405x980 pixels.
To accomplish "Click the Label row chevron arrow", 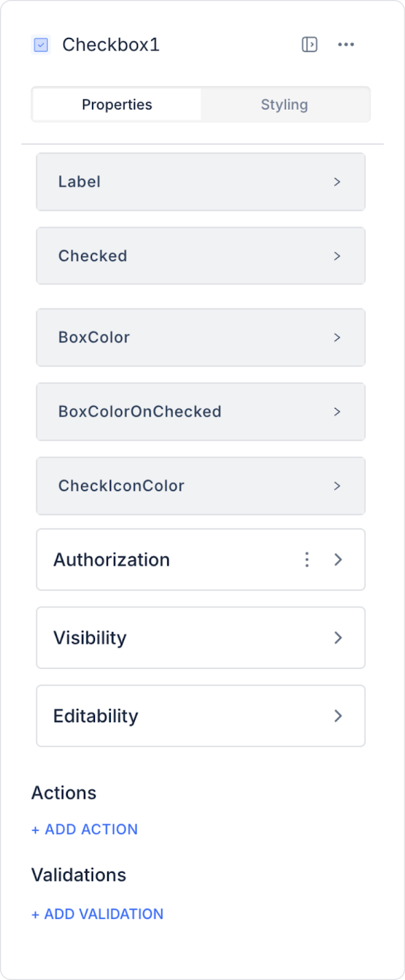I will [x=337, y=182].
